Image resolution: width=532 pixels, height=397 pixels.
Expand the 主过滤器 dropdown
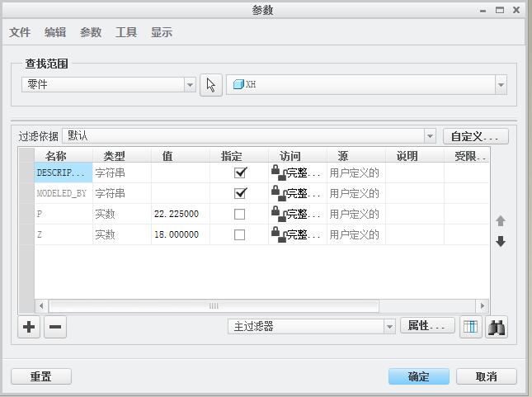point(389,327)
